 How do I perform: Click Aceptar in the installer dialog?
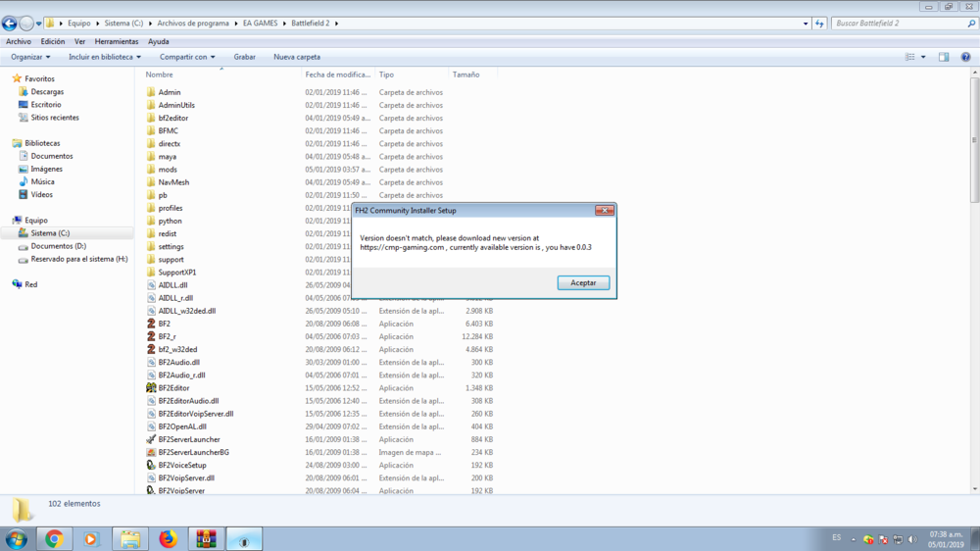pos(583,282)
